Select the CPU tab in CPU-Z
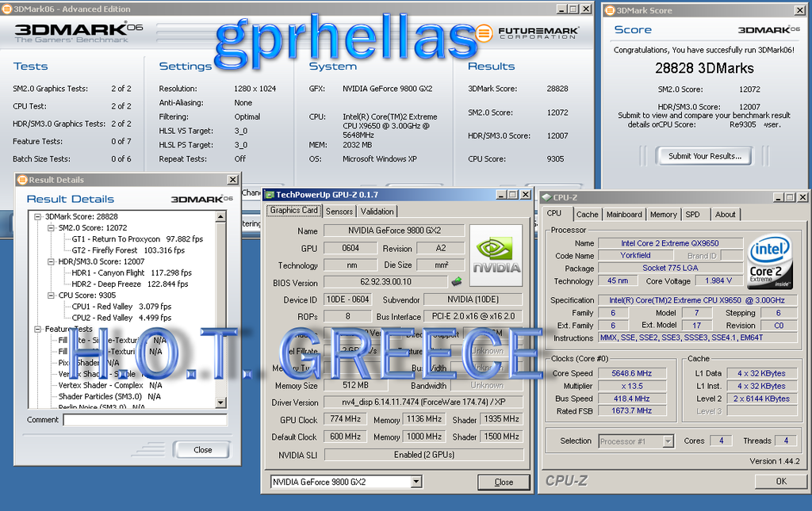 tap(554, 213)
